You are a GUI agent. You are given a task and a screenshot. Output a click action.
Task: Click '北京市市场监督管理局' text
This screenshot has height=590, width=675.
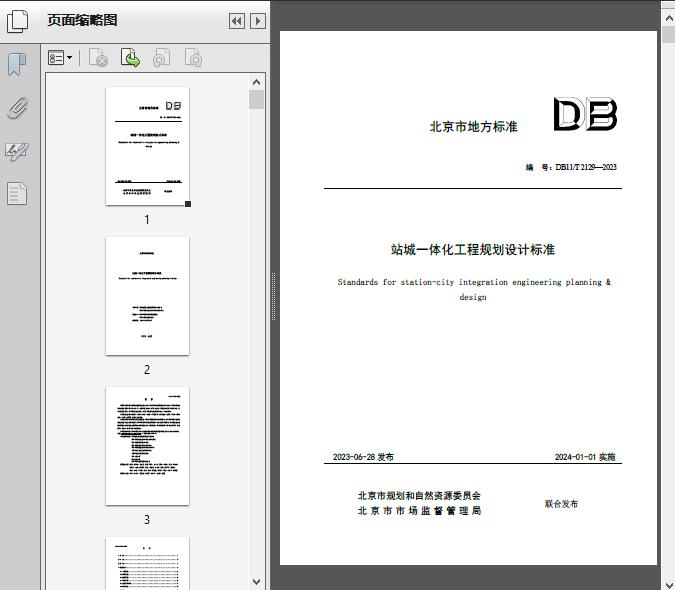point(419,511)
